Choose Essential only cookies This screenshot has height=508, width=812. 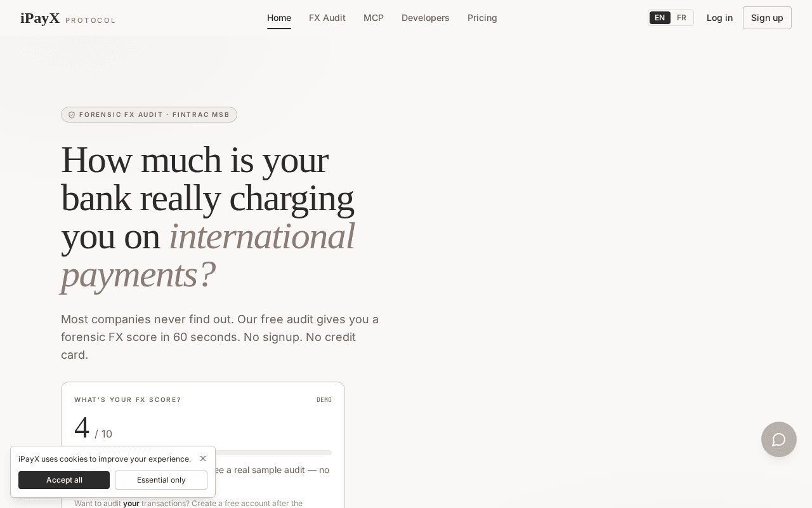[161, 480]
